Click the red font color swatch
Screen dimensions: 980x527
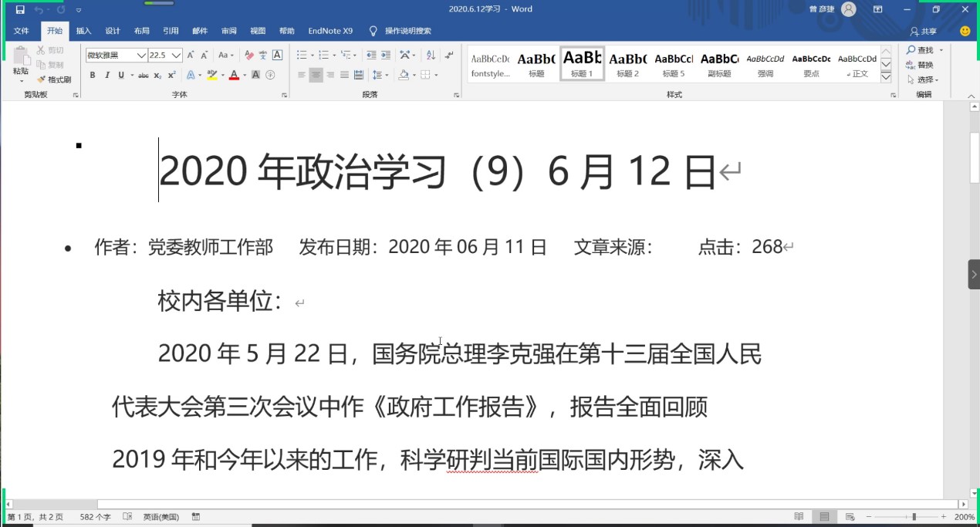(234, 76)
